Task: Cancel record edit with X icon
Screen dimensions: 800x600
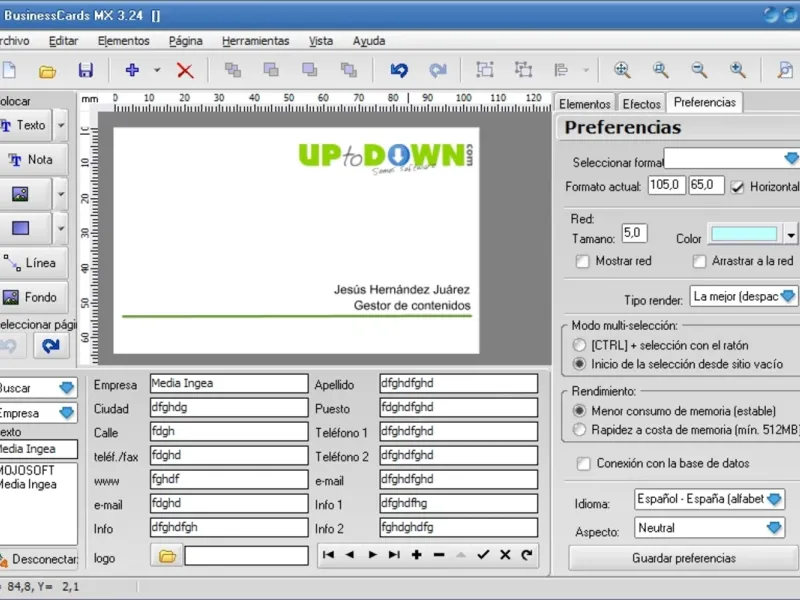Action: [x=505, y=555]
